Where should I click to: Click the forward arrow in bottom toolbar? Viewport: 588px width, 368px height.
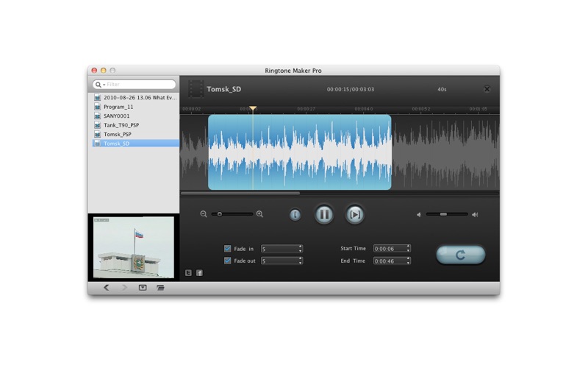pos(124,288)
